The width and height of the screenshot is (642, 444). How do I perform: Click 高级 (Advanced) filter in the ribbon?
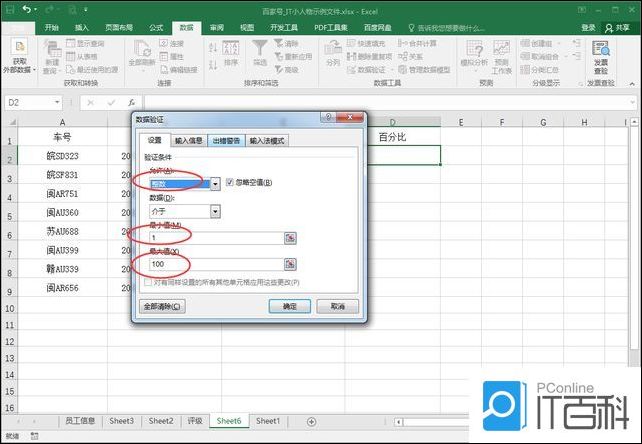[286, 70]
